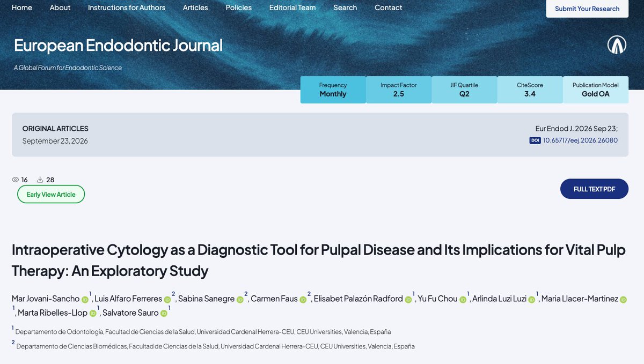
Task: Click the Early View Article badge
Action: [51, 194]
